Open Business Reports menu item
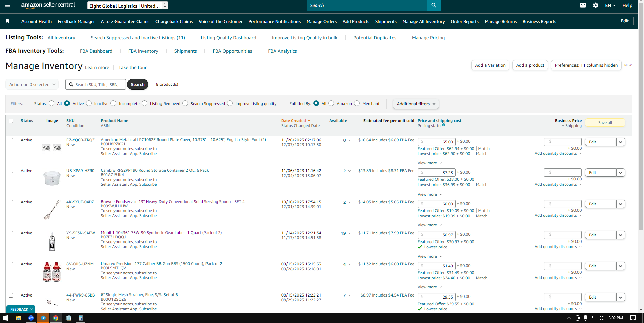Screen dimensions: 644x323 click(539, 21)
